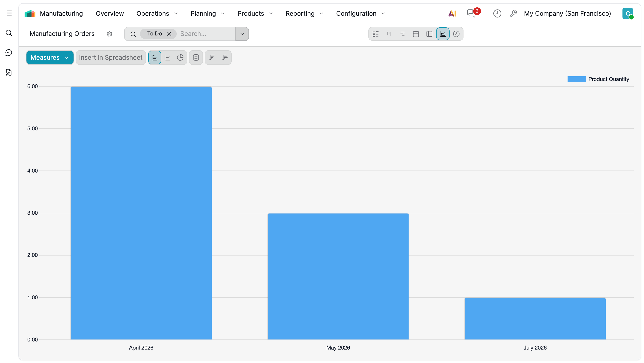Click Insert in Spreadsheet button
This screenshot has width=644, height=363.
click(111, 57)
